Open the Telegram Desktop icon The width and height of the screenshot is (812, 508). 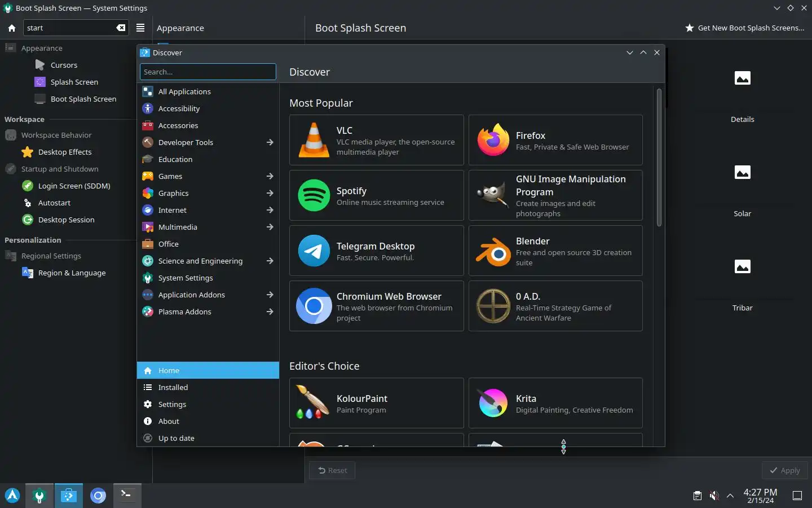click(314, 251)
